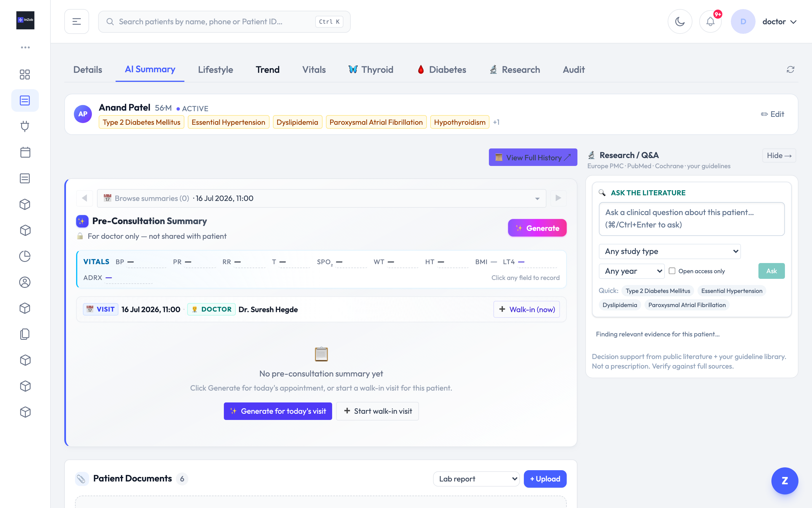Open the copy documents icon in the sidebar
Viewport: 812px width, 508px height.
tap(25, 334)
